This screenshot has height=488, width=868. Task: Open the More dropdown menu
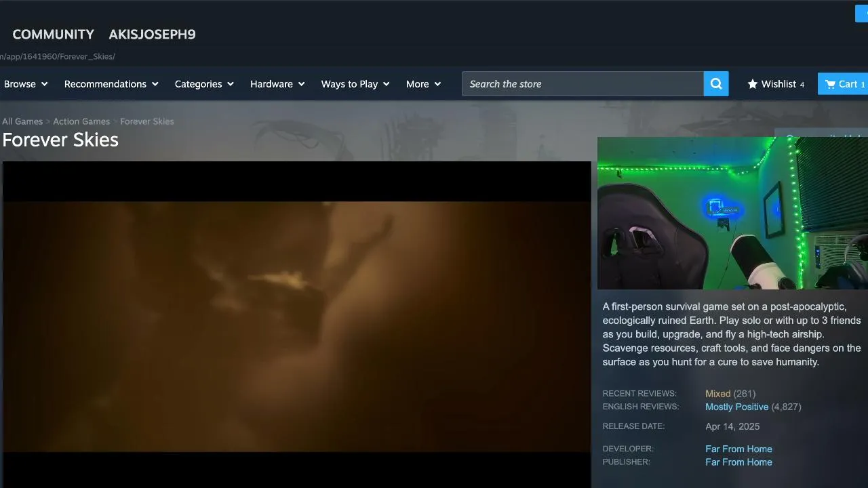point(423,84)
